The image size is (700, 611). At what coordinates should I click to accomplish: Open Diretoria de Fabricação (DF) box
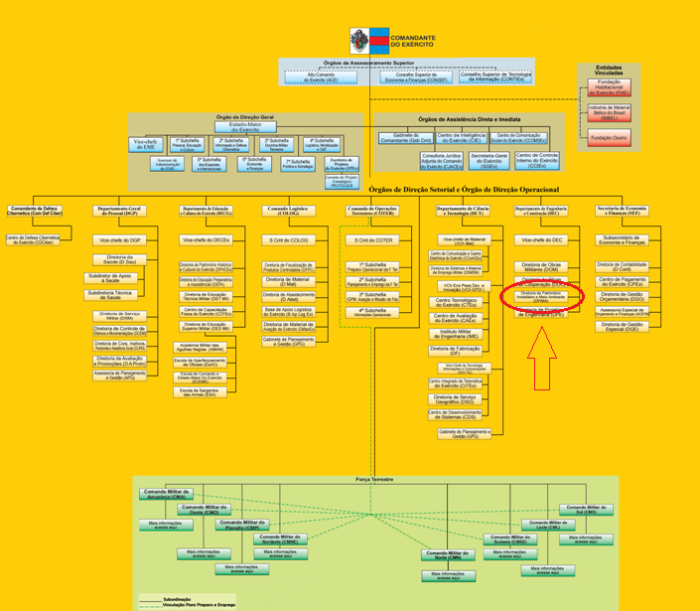456,351
